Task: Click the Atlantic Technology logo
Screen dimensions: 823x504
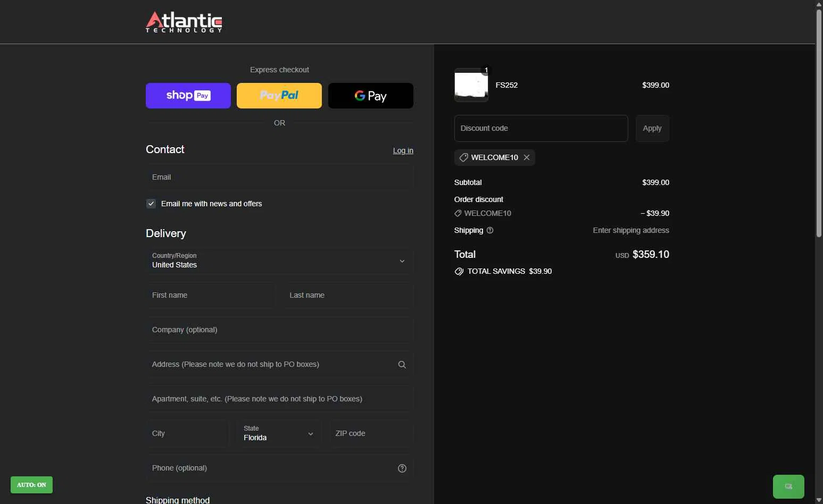Action: coord(184,22)
